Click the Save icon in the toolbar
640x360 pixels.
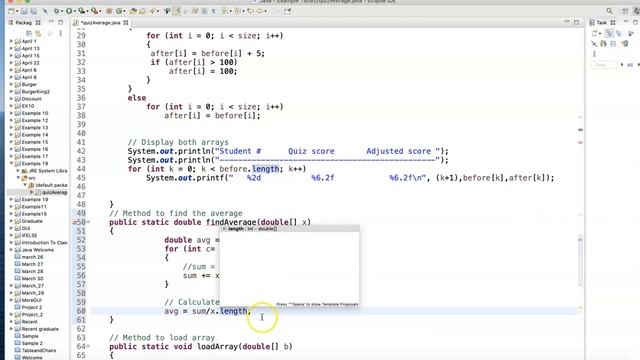24,11
